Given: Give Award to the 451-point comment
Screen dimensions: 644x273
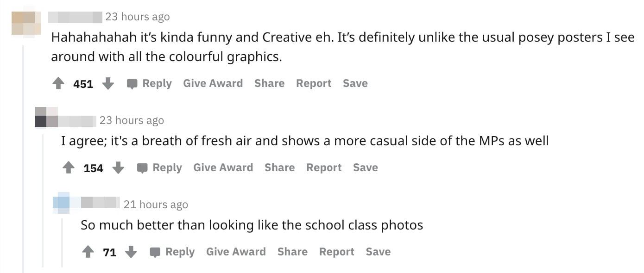Looking at the screenshot, I should (213, 84).
